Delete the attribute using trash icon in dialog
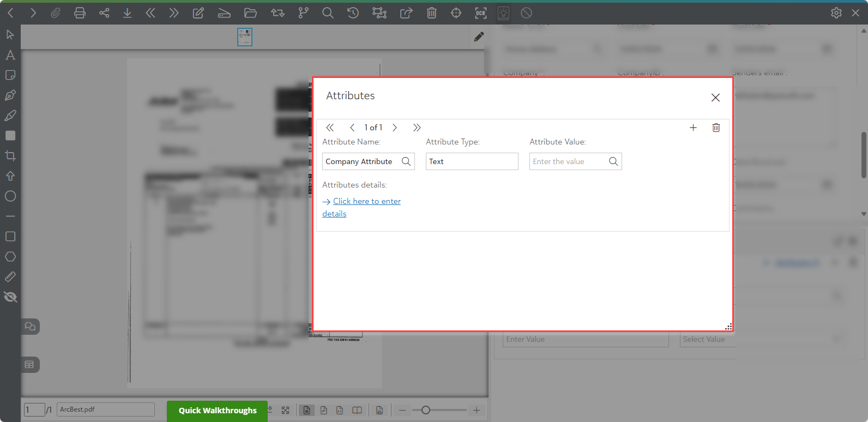 (x=716, y=128)
